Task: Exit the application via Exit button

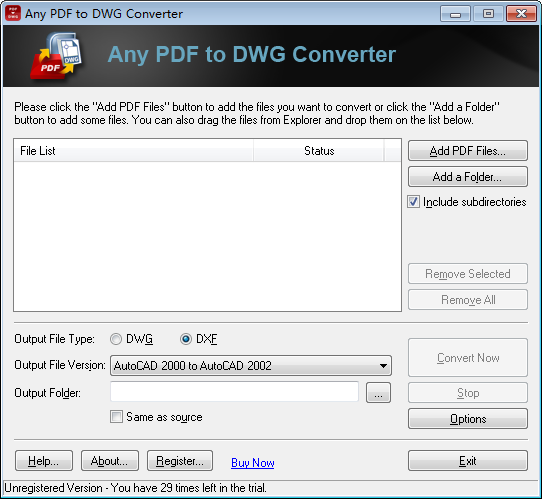Action: coord(468,461)
